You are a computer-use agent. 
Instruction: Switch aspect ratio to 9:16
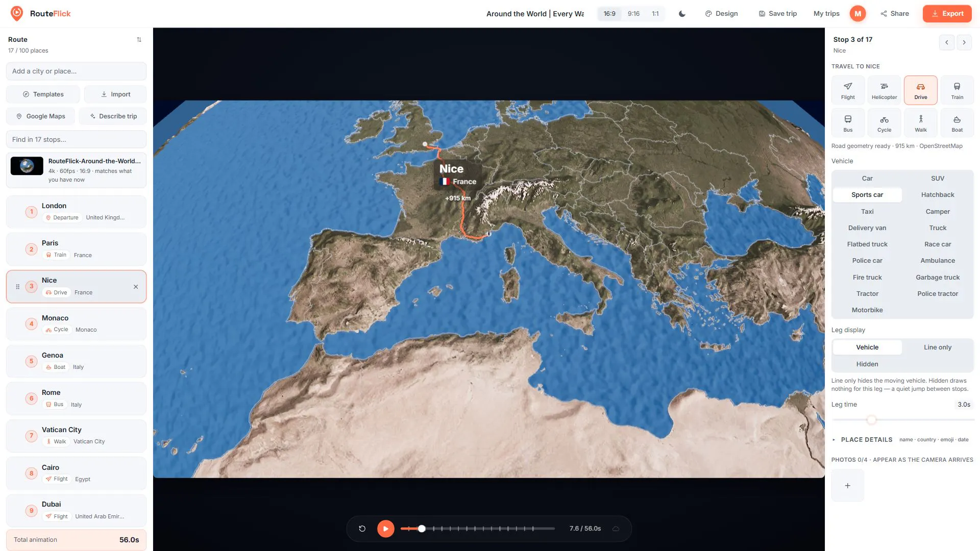(633, 14)
